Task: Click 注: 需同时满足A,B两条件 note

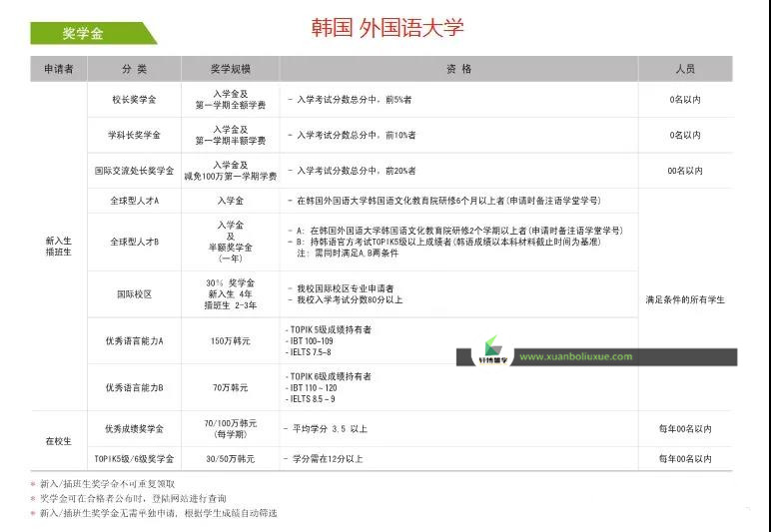Action: coord(348,253)
